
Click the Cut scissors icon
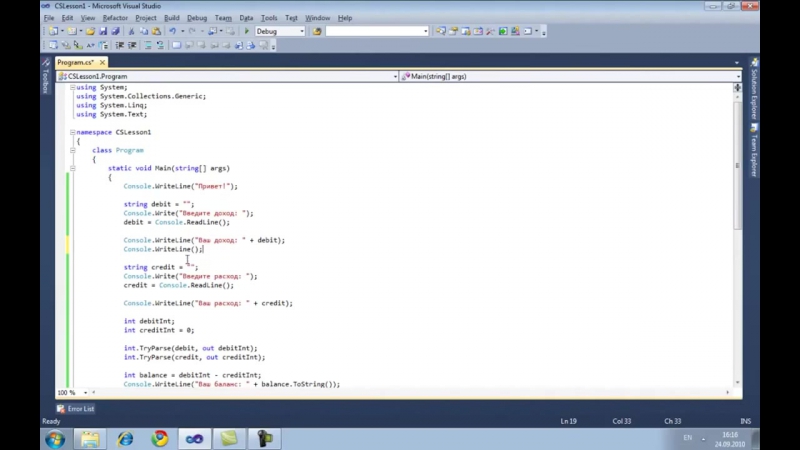click(131, 31)
